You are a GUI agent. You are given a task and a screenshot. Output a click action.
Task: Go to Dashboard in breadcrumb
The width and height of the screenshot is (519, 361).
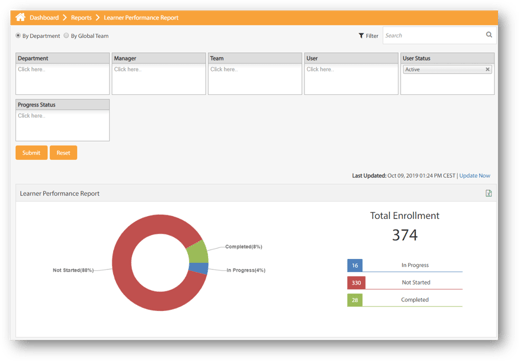44,18
